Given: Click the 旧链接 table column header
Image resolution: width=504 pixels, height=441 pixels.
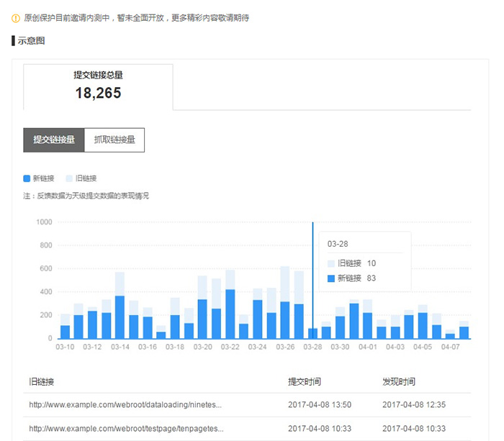Looking at the screenshot, I should click(42, 382).
